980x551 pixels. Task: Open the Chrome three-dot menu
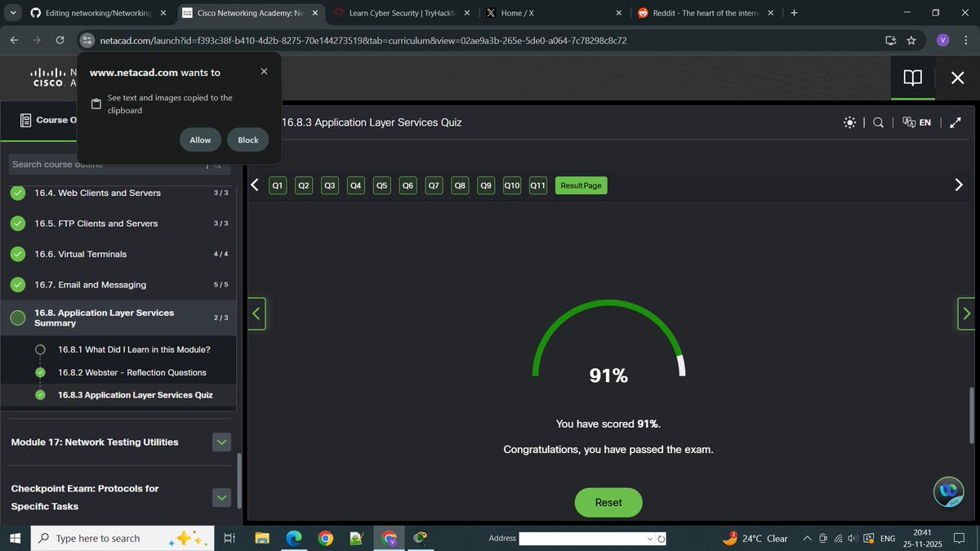coord(965,41)
